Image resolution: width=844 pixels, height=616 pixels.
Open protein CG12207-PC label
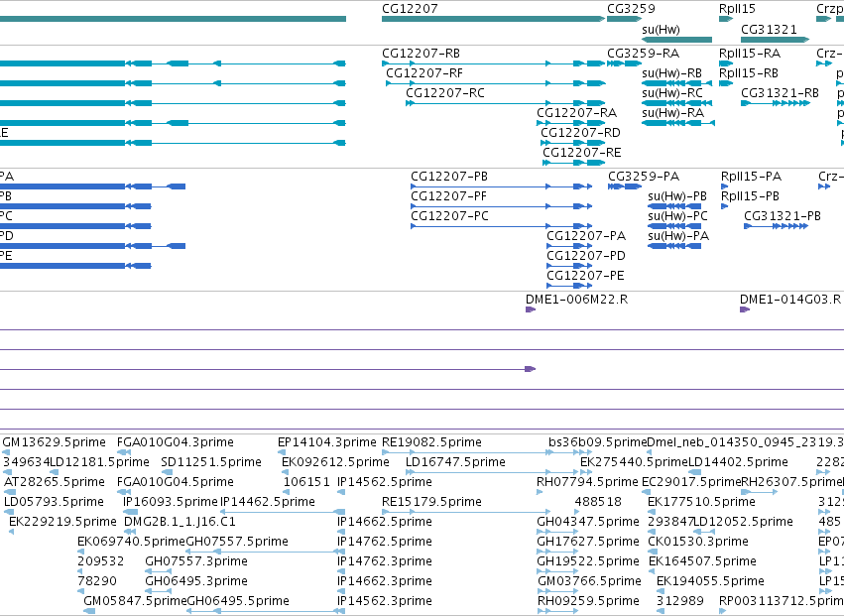click(x=449, y=216)
